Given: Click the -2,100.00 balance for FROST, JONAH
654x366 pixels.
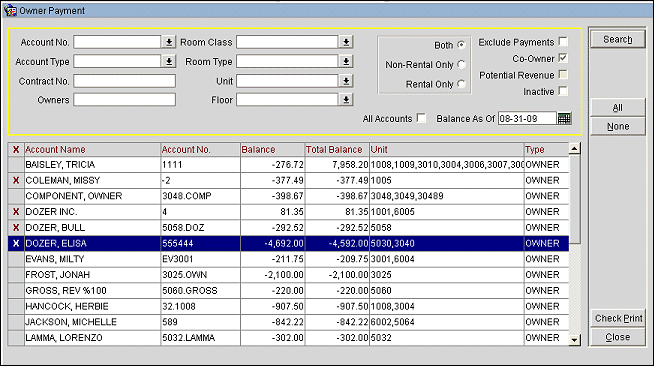Looking at the screenshot, I should pyautogui.click(x=272, y=275).
